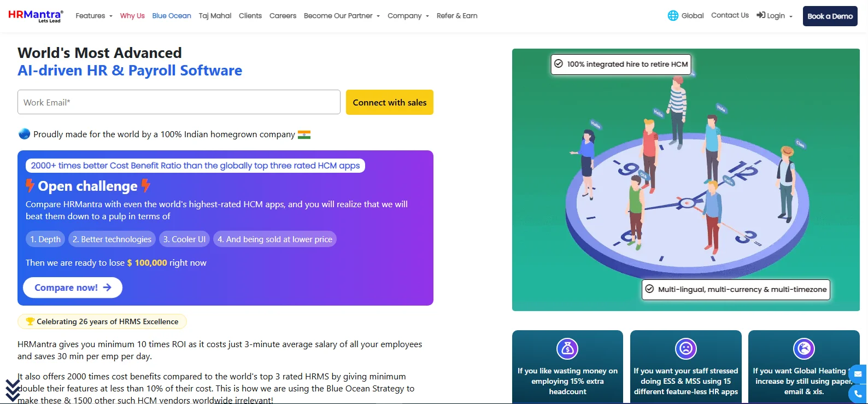The image size is (868, 404).
Task: Click the trophy icon in celebration badge
Action: pos(30,321)
